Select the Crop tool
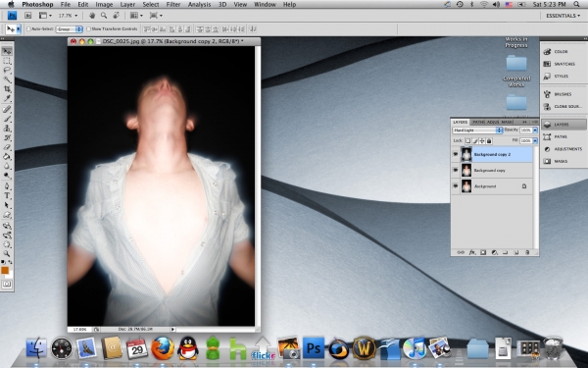 pos(7,89)
